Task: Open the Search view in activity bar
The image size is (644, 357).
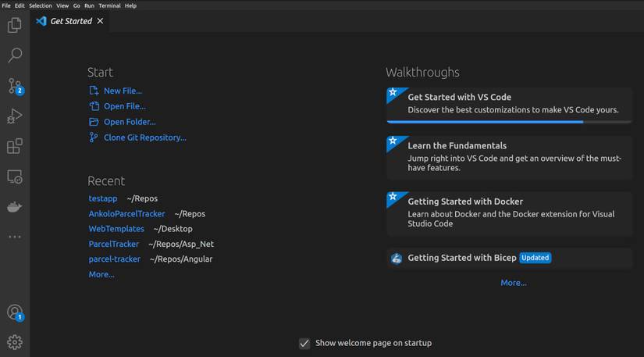Action: tap(15, 55)
